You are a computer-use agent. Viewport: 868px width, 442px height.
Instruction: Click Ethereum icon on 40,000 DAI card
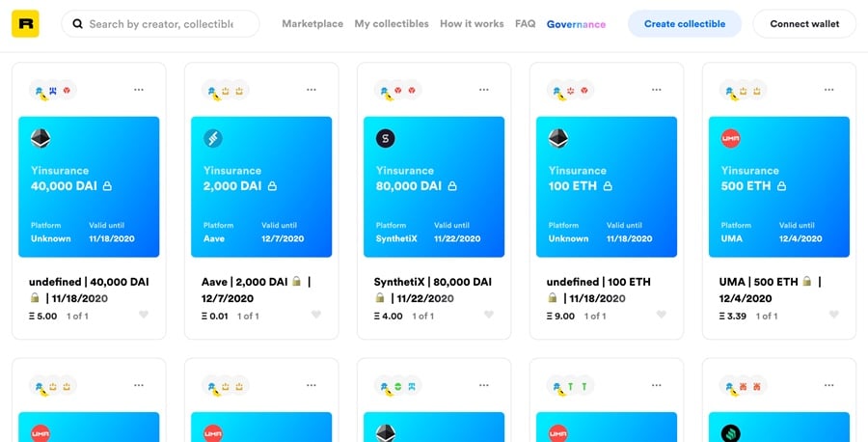click(x=41, y=139)
